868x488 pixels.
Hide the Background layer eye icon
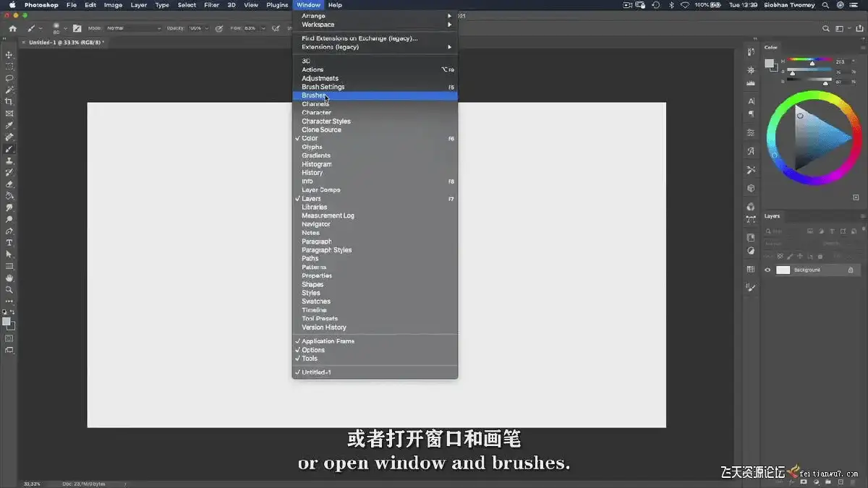768,270
